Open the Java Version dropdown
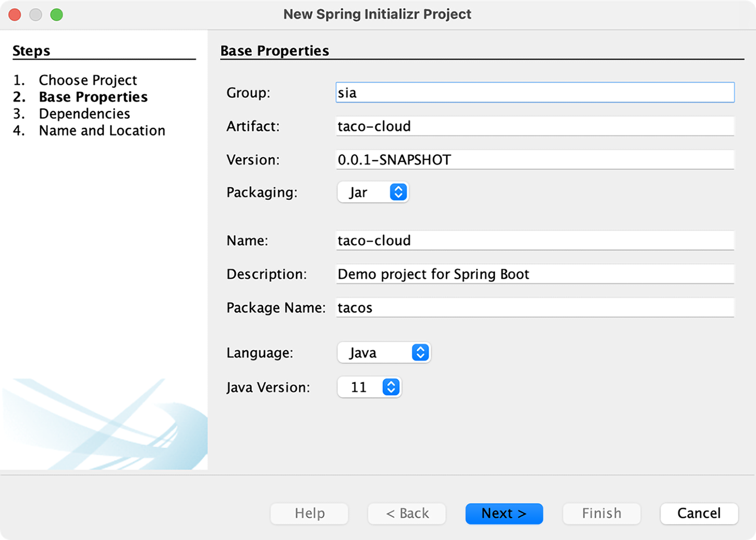Viewport: 756px width, 540px height. coord(369,387)
